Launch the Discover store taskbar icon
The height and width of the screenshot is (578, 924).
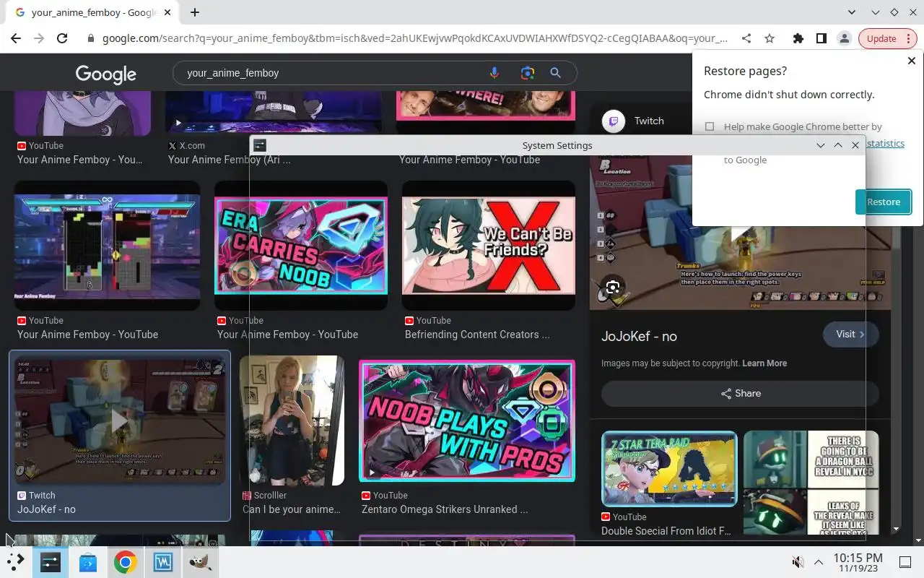pos(87,561)
